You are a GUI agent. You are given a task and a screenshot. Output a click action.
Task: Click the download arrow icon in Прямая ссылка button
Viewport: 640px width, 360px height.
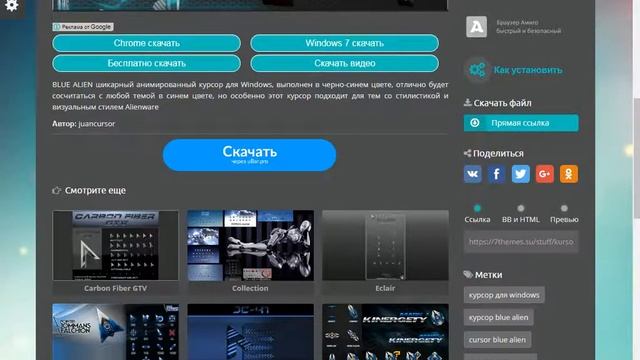point(475,123)
